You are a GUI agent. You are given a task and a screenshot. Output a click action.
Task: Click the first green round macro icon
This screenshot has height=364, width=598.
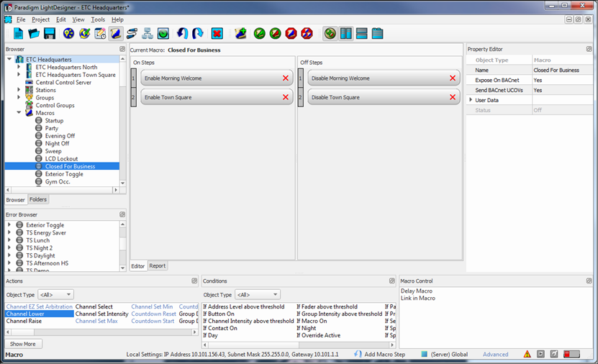point(259,34)
